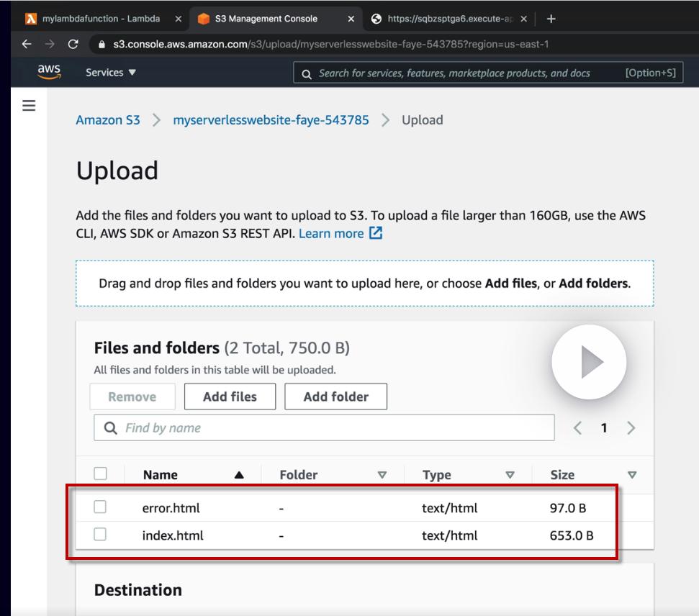Screen dimensions: 699x616
Task: Click the Add files button
Action: 230,397
